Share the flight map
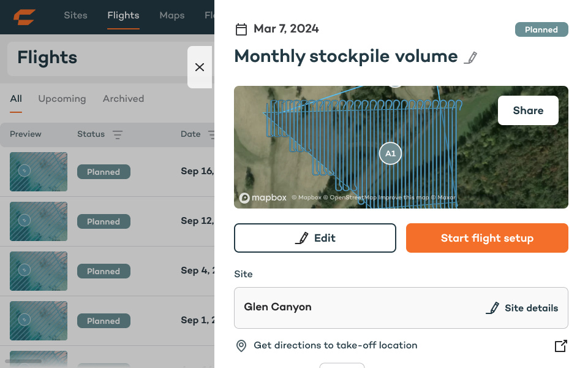Image resolution: width=588 pixels, height=368 pixels. pyautogui.click(x=528, y=110)
